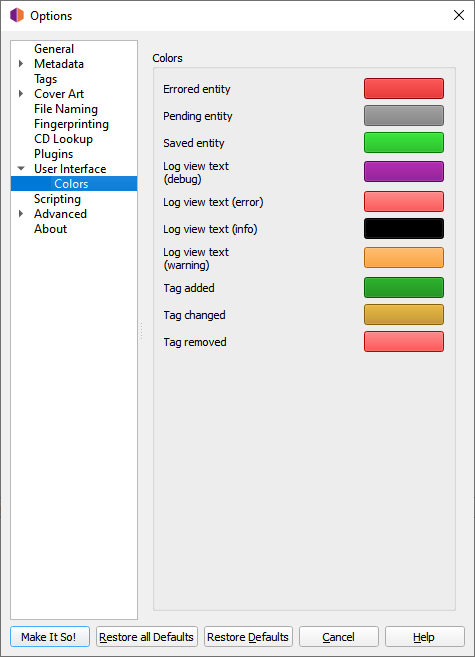Expand the Advanced tree section
Screen dimensions: 475x657
tap(21, 214)
